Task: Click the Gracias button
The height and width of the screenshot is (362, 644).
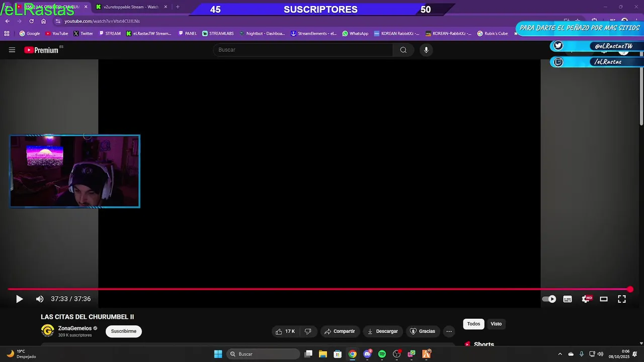Action: (423, 331)
